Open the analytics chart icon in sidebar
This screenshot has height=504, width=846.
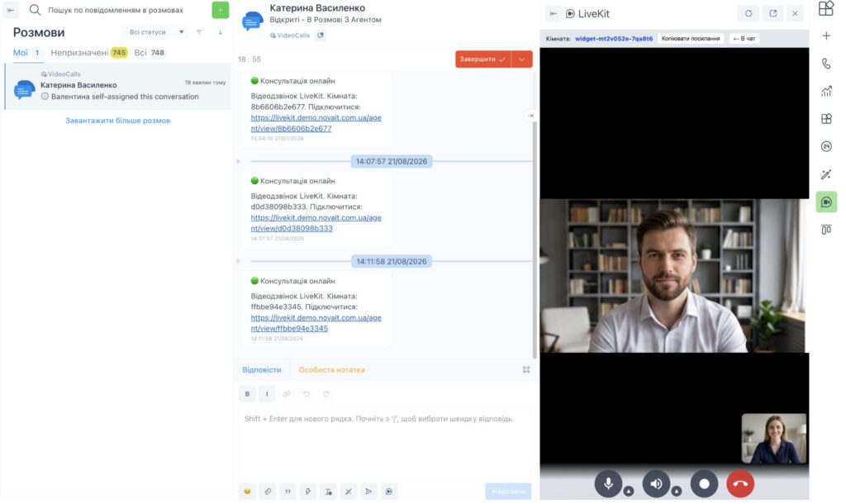(826, 91)
